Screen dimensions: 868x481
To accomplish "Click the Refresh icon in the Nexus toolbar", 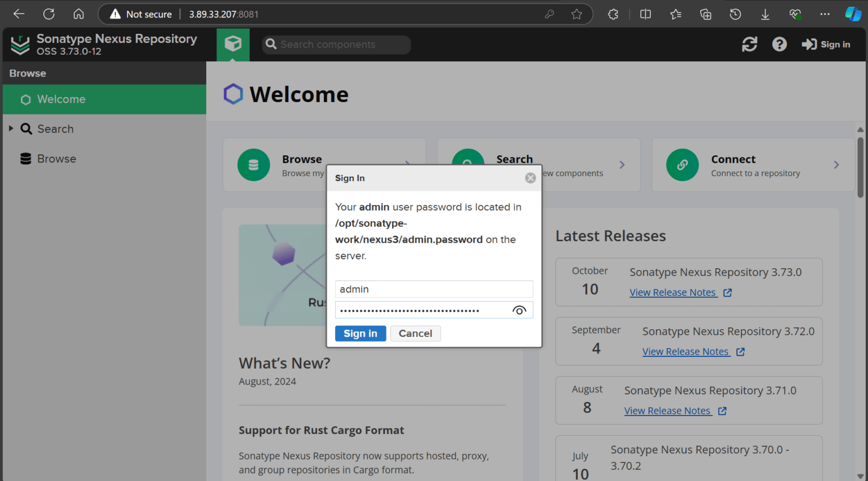I will [x=749, y=44].
